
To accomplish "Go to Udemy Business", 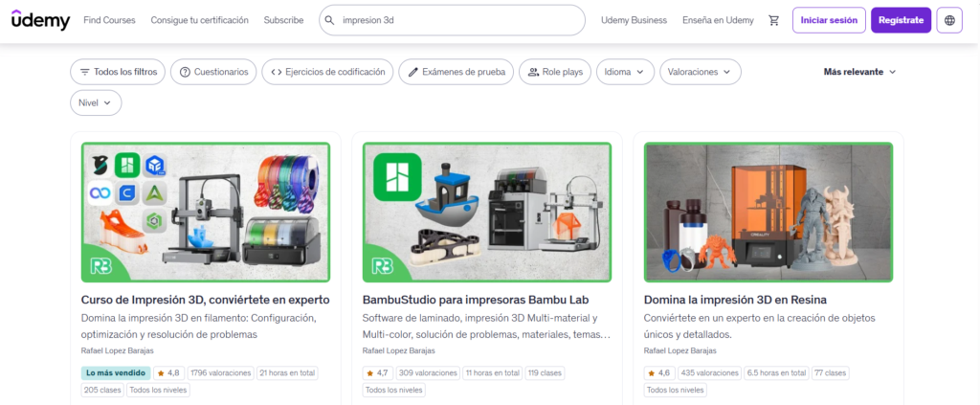I will click(x=634, y=20).
